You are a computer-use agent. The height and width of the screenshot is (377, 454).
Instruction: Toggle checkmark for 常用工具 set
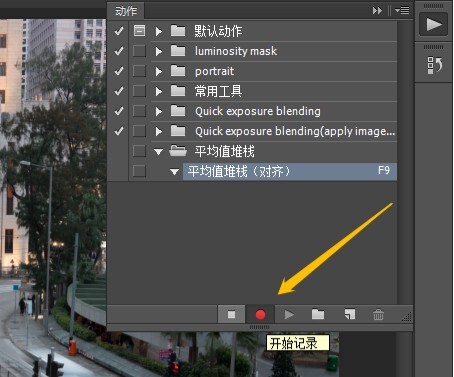[119, 91]
